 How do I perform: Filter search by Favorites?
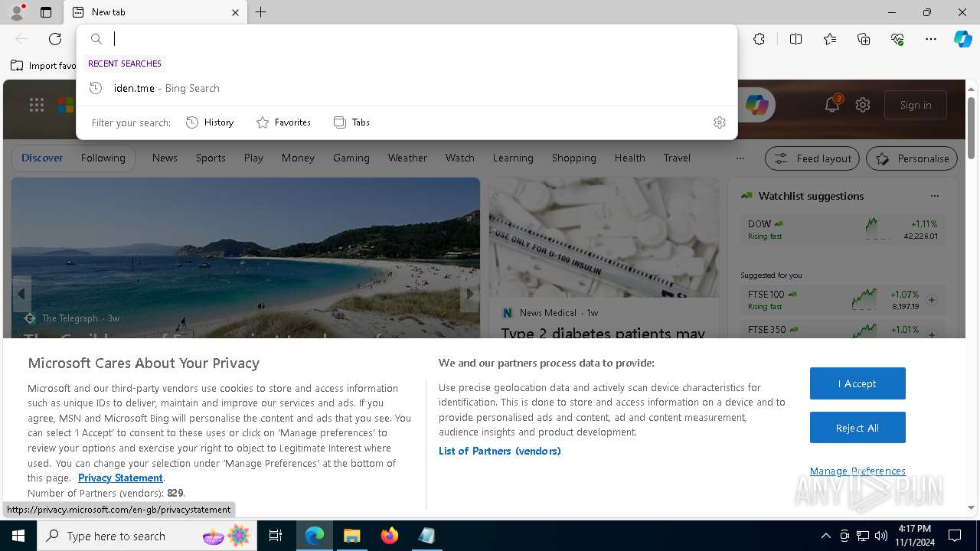[283, 122]
